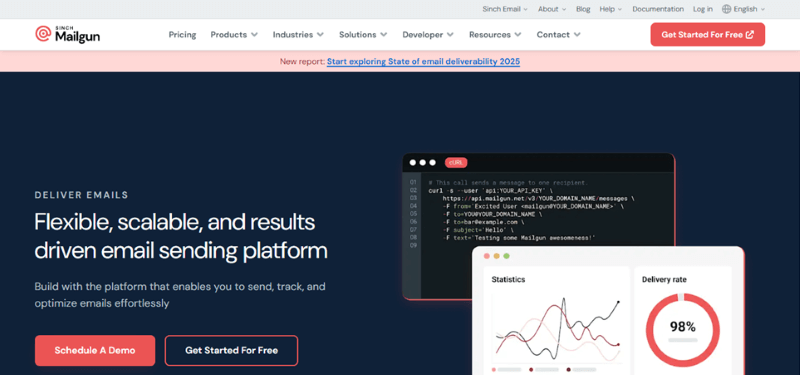Expand the Solutions menu

click(363, 35)
